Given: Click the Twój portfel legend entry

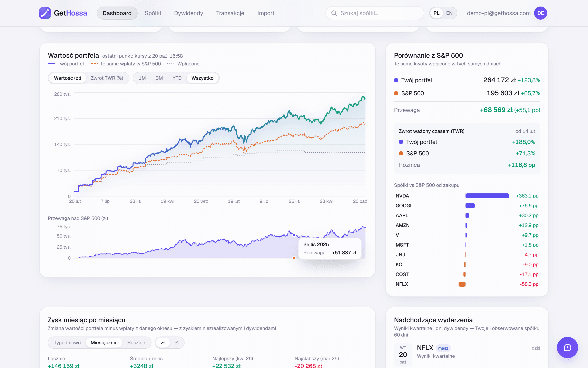Looking at the screenshot, I should pos(66,64).
